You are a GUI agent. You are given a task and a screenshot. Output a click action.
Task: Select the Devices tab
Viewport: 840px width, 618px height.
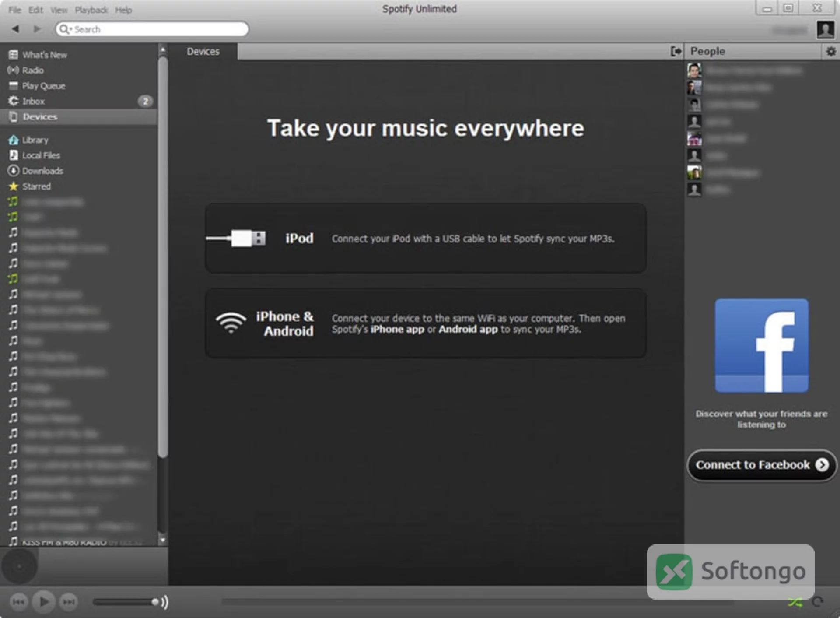tap(203, 52)
